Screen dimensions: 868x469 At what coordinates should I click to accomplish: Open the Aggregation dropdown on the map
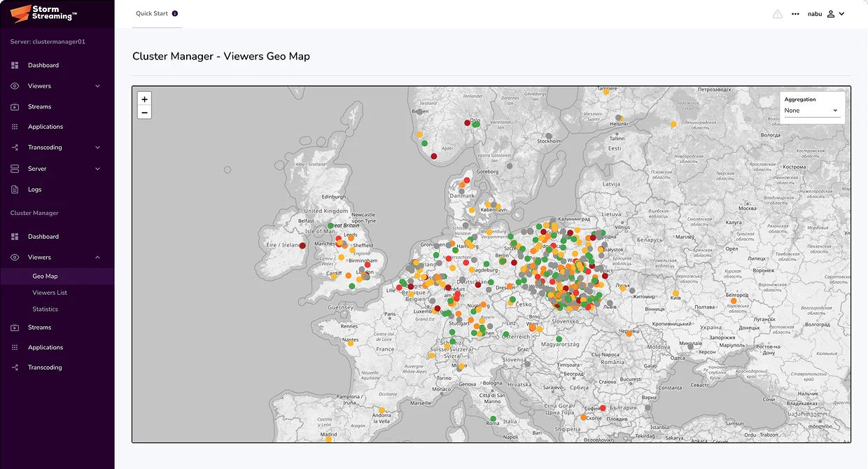point(811,110)
